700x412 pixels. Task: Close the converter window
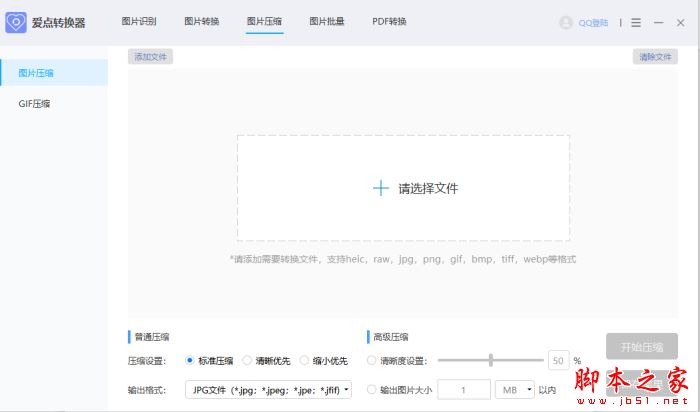[681, 22]
